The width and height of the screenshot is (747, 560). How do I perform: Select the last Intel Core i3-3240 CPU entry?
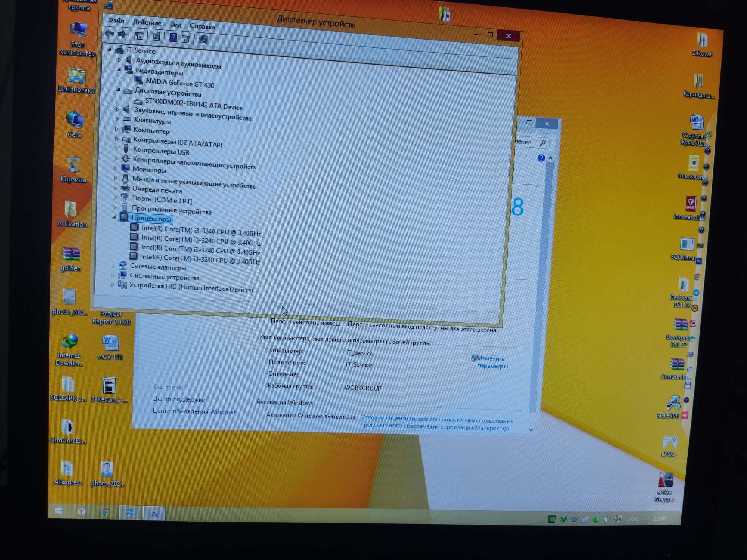(200, 259)
